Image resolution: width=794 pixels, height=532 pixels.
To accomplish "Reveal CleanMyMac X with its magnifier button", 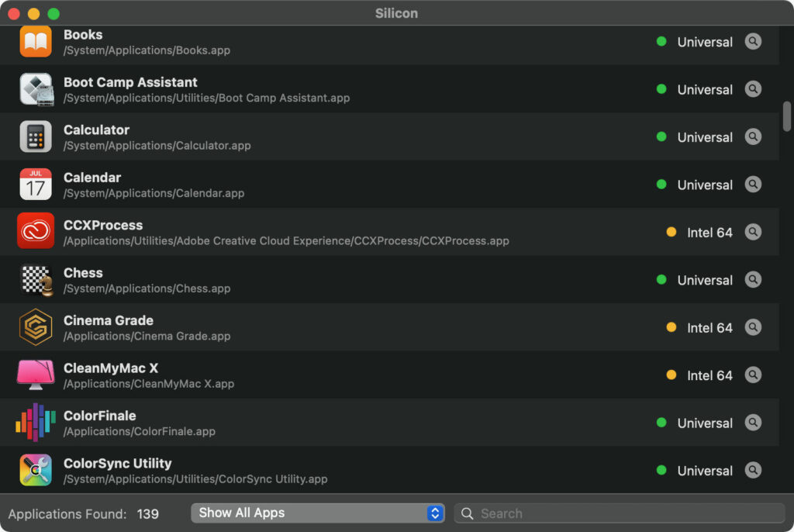I will point(753,375).
